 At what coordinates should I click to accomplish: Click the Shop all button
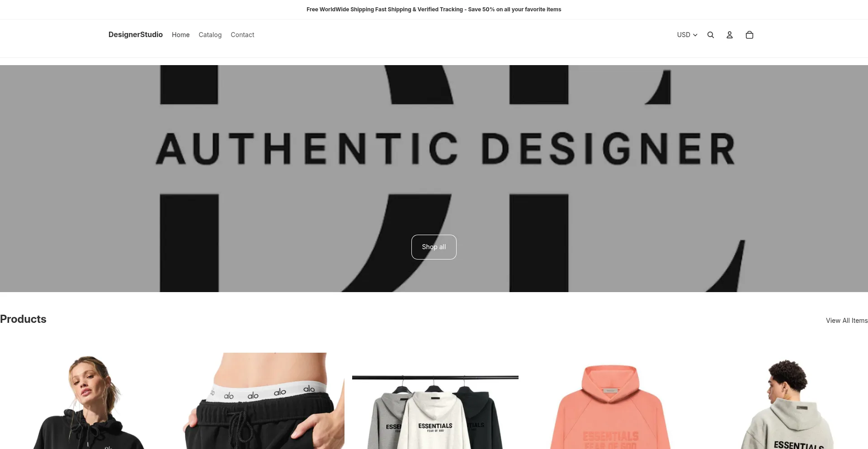[434, 247]
